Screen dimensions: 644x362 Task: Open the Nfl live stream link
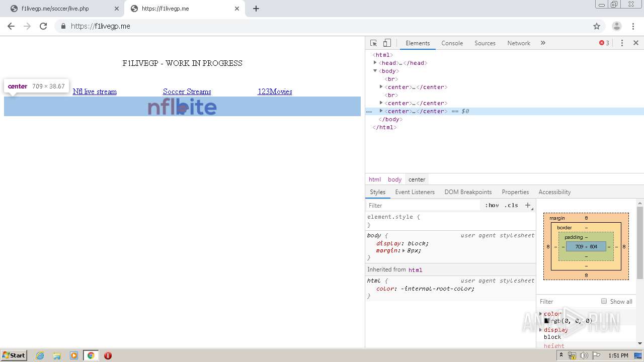click(x=95, y=92)
